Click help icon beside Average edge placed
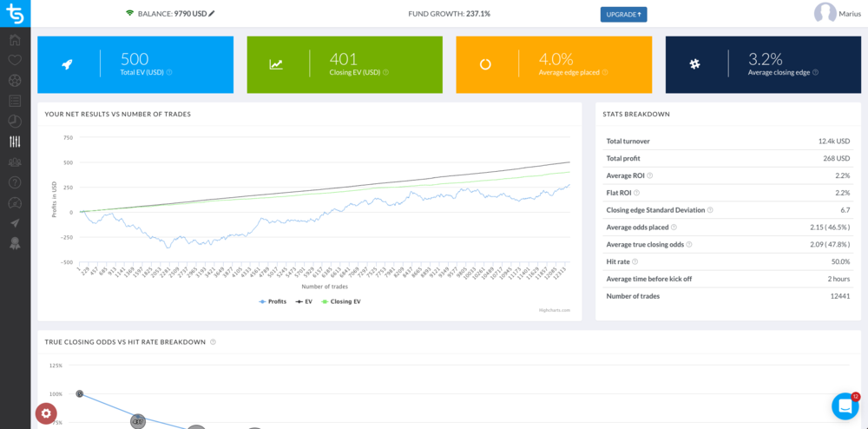This screenshot has height=429, width=868. pyautogui.click(x=605, y=72)
